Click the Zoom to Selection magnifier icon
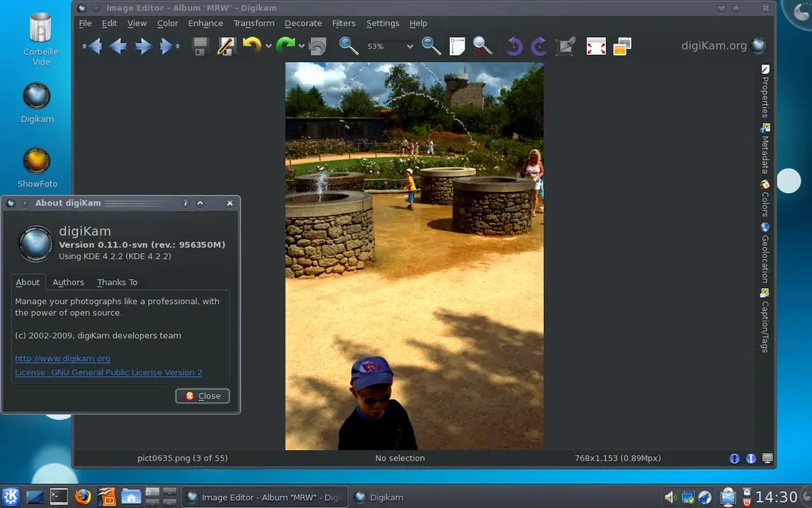The image size is (812, 508). (x=482, y=46)
